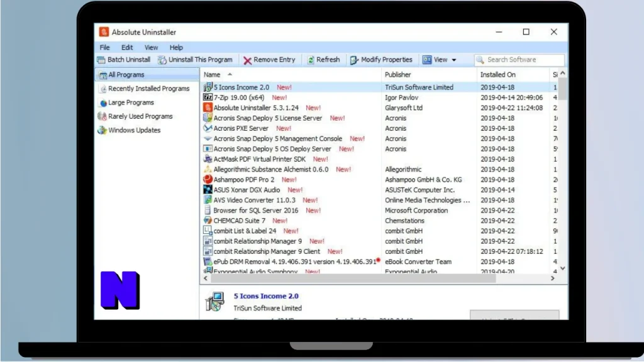Click vertical scrollbar up arrow

point(563,73)
